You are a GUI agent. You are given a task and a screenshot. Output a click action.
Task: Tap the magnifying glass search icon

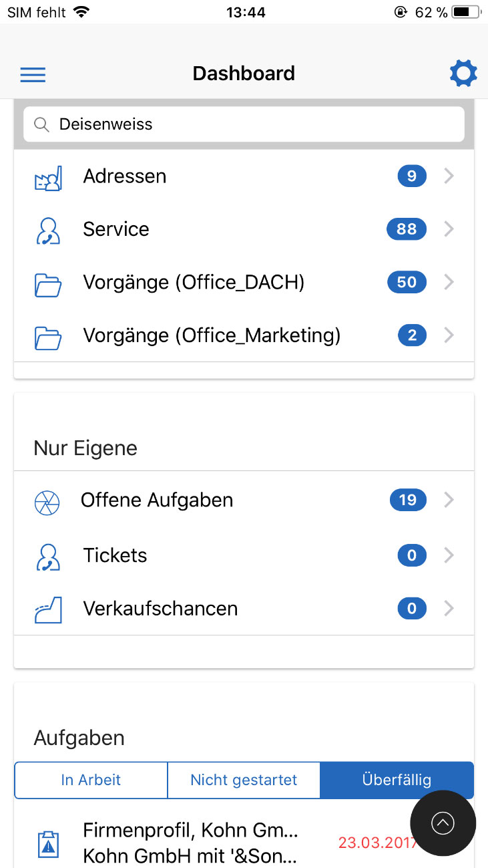click(41, 125)
